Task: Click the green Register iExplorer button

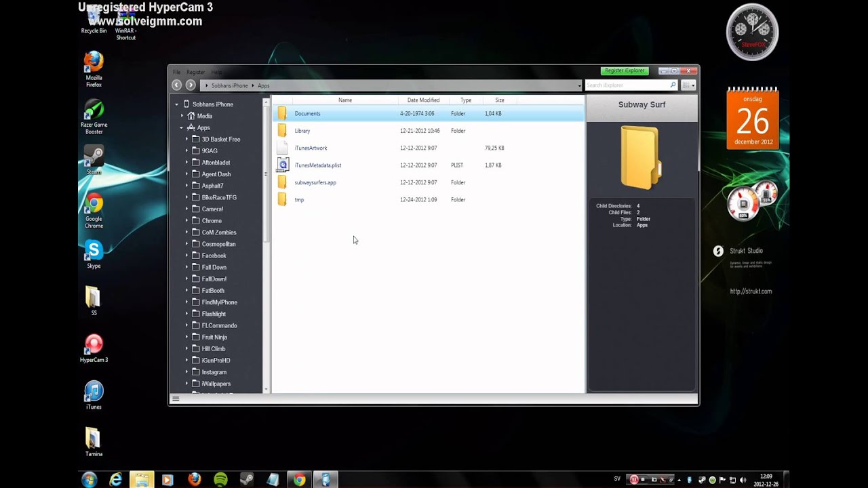Action: [x=625, y=70]
